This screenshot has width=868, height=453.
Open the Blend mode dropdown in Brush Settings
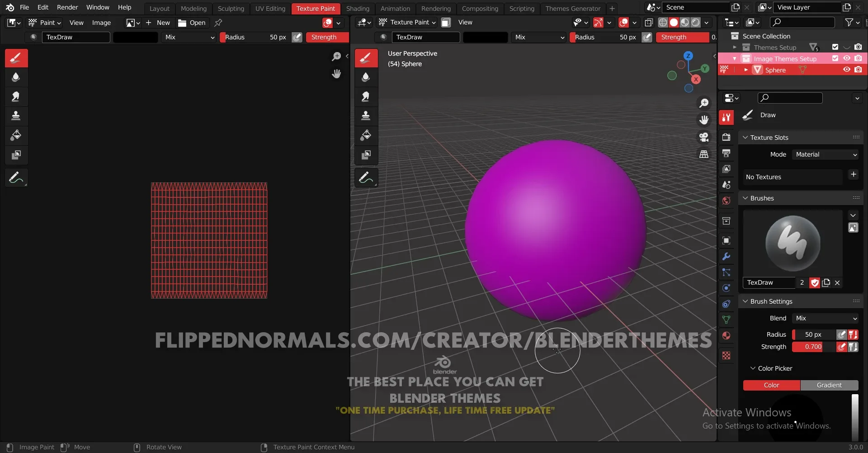point(826,319)
